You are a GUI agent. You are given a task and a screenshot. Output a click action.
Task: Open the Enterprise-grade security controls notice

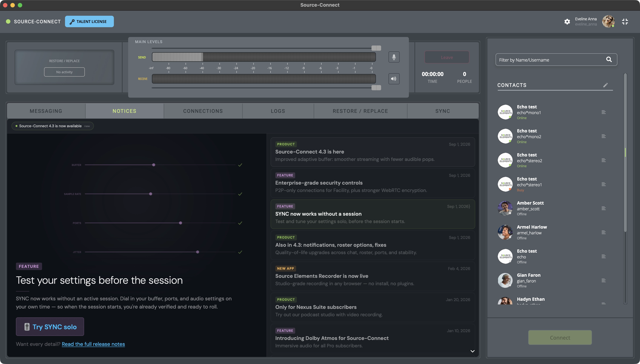(373, 183)
